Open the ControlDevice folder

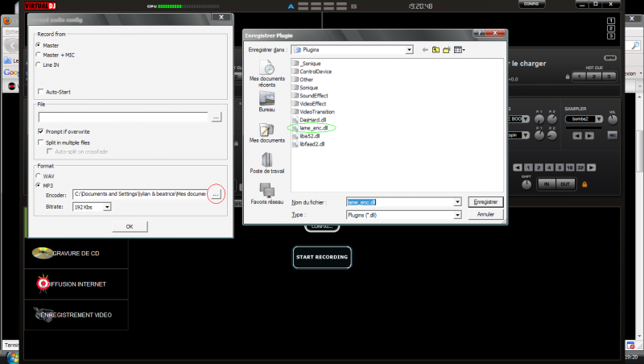click(x=312, y=72)
